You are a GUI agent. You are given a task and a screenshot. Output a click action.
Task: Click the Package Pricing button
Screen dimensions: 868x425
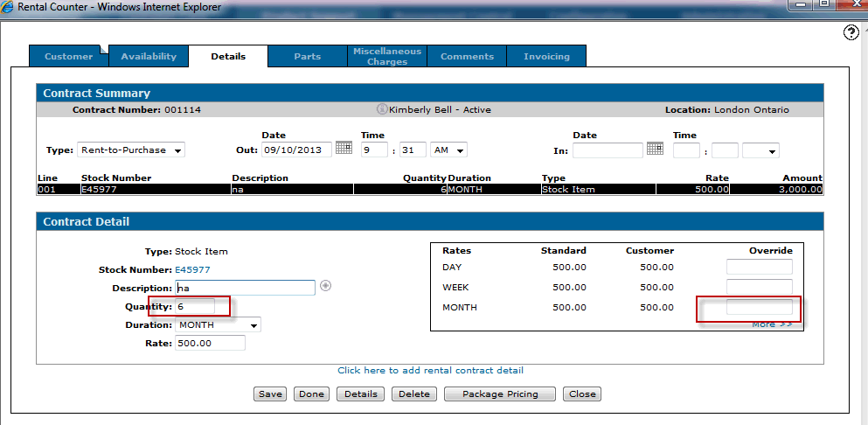(x=498, y=394)
